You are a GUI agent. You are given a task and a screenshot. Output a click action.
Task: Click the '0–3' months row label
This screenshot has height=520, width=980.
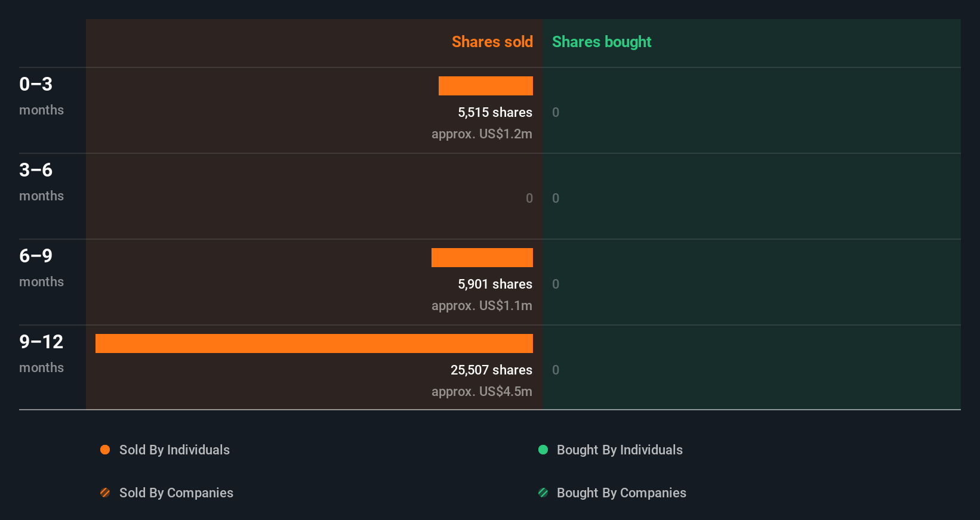click(x=36, y=84)
